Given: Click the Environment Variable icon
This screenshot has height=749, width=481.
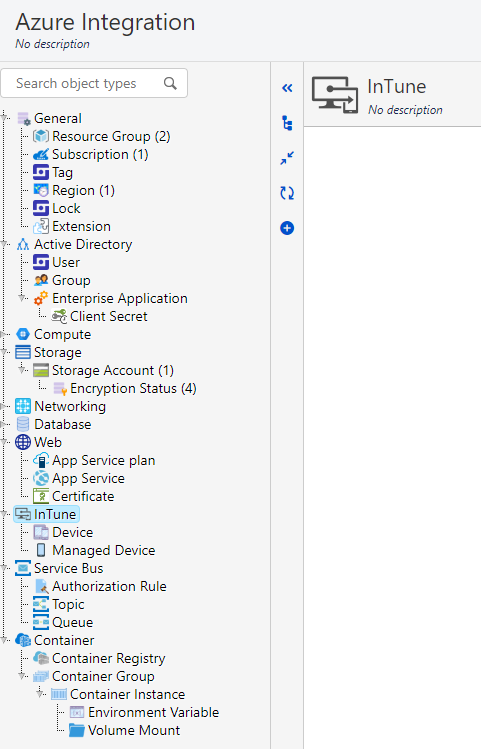Looking at the screenshot, I should [x=77, y=712].
